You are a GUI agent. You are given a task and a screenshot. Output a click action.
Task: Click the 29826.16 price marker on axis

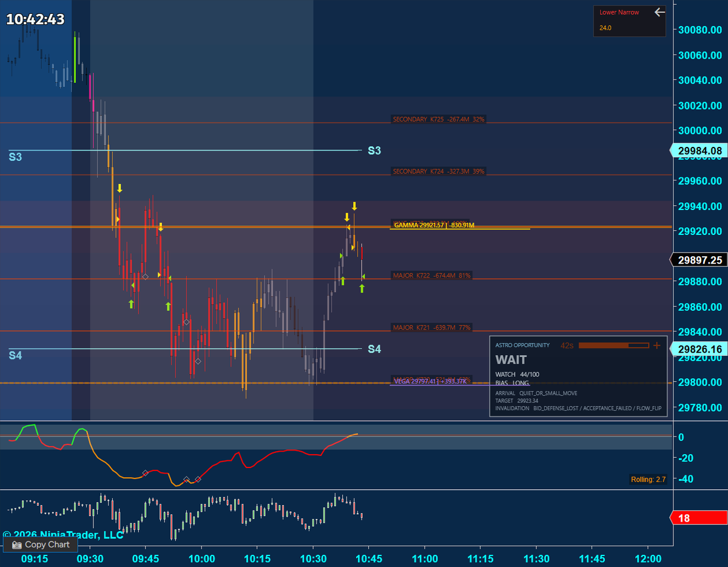pyautogui.click(x=698, y=349)
